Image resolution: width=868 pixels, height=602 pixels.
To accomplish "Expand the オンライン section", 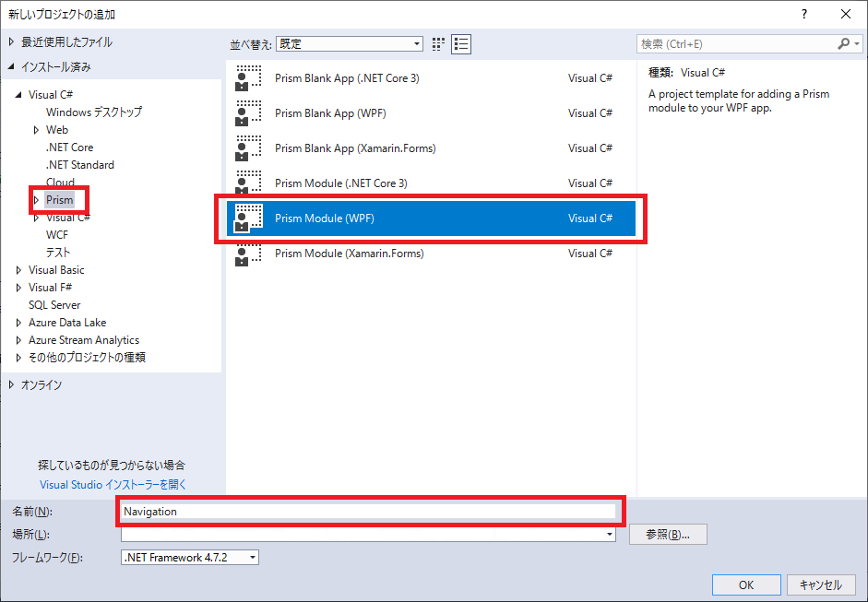I will click(x=12, y=385).
